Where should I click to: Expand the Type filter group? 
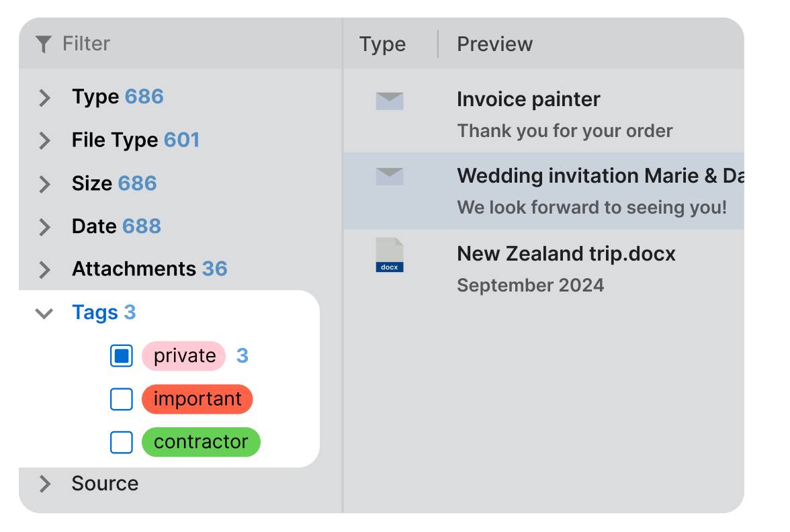tap(45, 97)
